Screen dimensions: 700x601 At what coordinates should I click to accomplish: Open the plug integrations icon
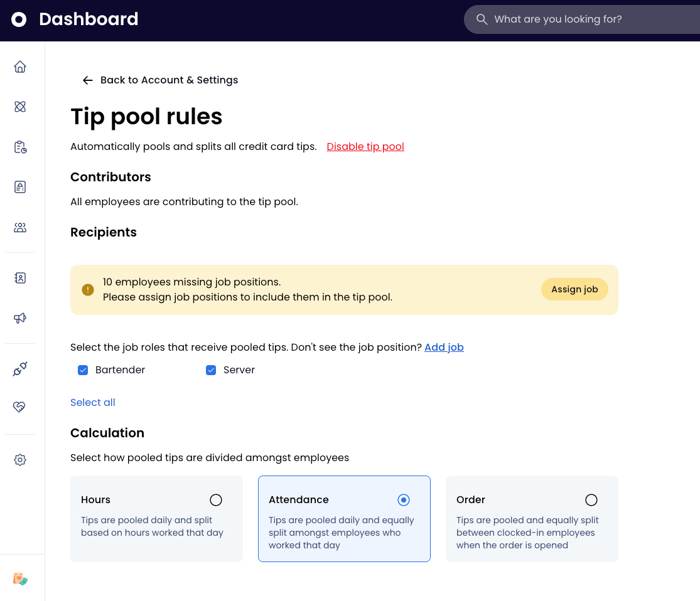pyautogui.click(x=20, y=369)
